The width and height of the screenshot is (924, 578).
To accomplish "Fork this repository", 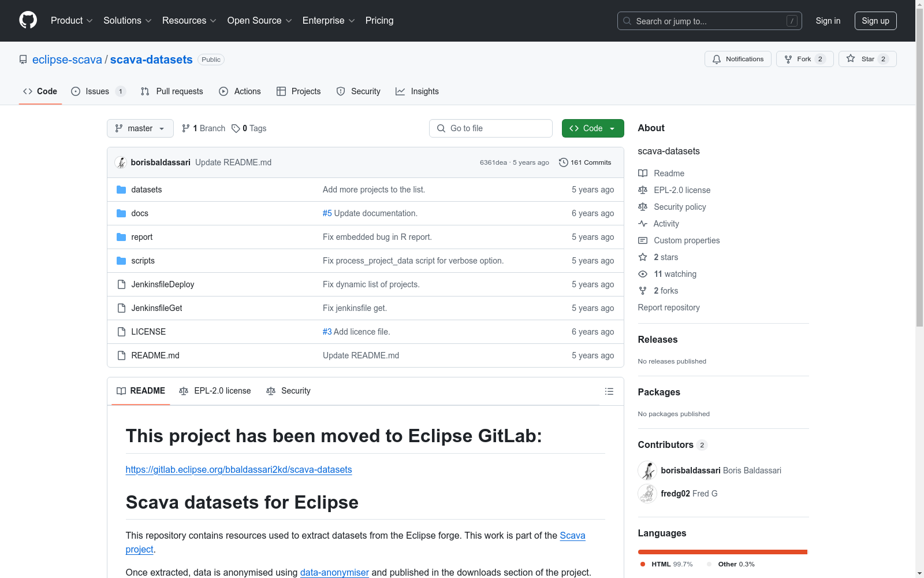I will 805,59.
